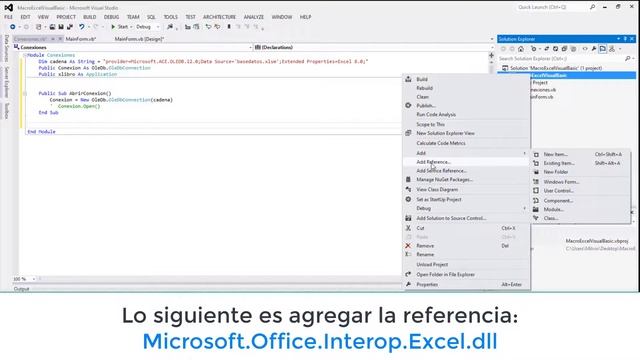Screen dimensions: 640x360
Task: Open the PROJECT menu
Action: [66, 17]
